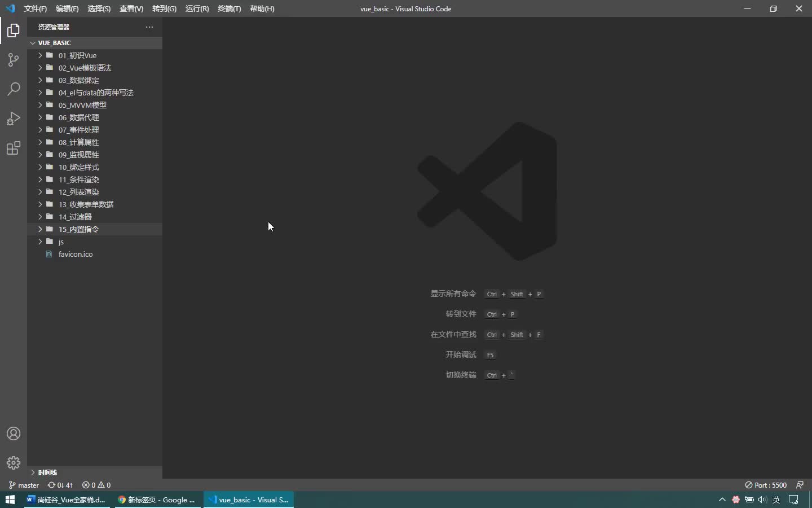Click the synchronize changes status item
The width and height of the screenshot is (812, 508).
[x=60, y=485]
